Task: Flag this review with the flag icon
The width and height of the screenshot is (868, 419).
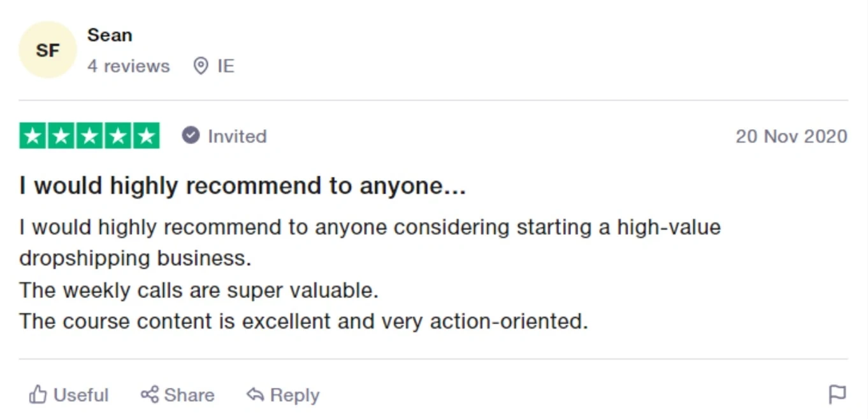Action: click(837, 395)
